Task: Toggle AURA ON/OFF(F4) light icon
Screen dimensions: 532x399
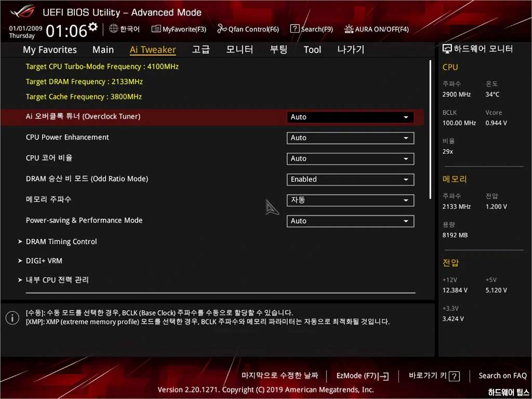Action: pyautogui.click(x=349, y=29)
